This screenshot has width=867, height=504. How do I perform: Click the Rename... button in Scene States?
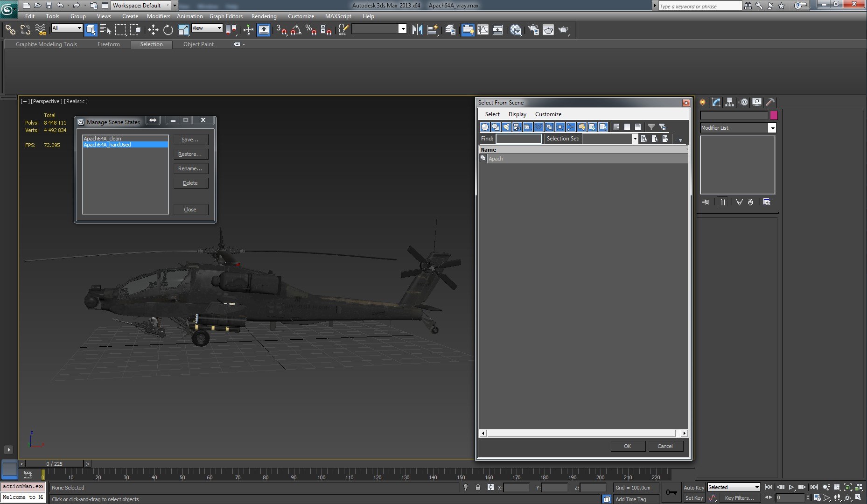coord(190,168)
